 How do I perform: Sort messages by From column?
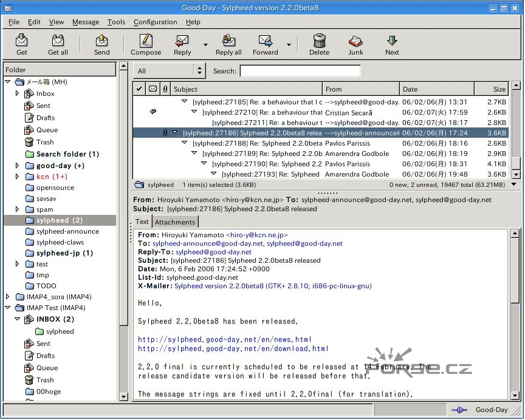click(x=361, y=89)
